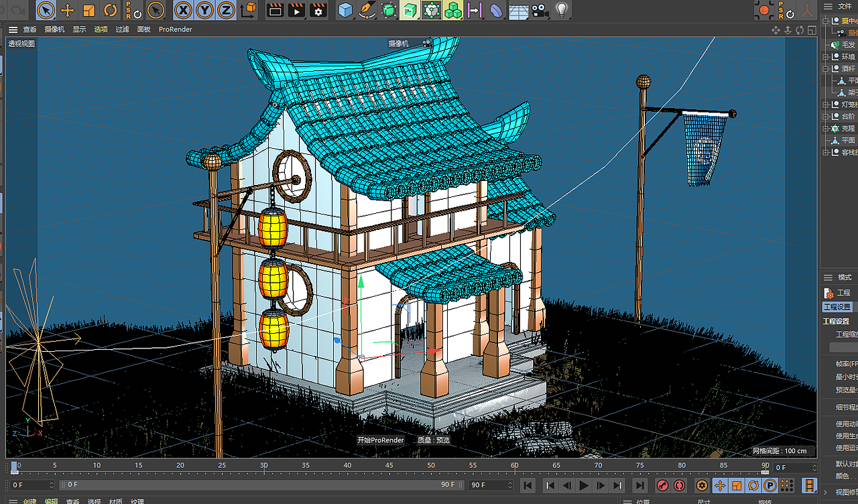Click the Render View clapperboard icon
The width and height of the screenshot is (858, 504).
pos(275,11)
